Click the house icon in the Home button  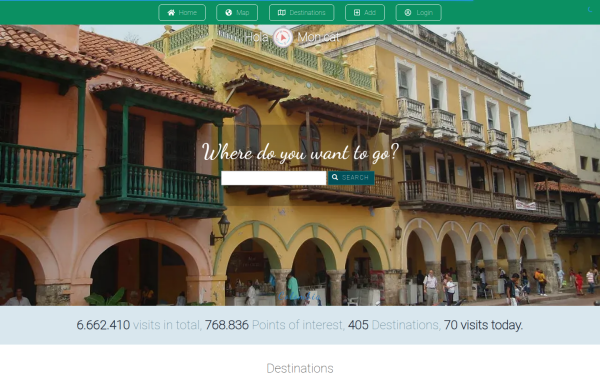tap(171, 13)
